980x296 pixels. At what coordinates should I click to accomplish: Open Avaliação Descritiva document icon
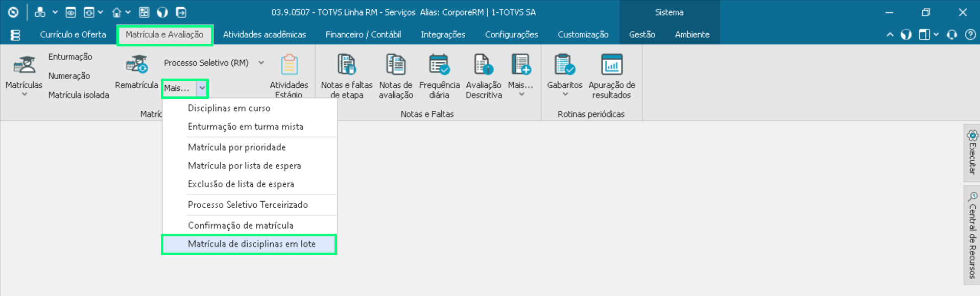coord(483,65)
